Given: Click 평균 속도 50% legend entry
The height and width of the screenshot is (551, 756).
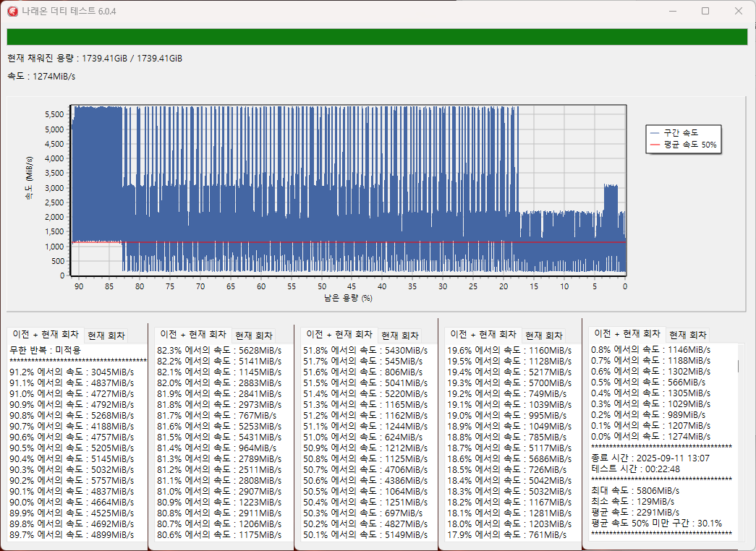Looking at the screenshot, I should [683, 145].
